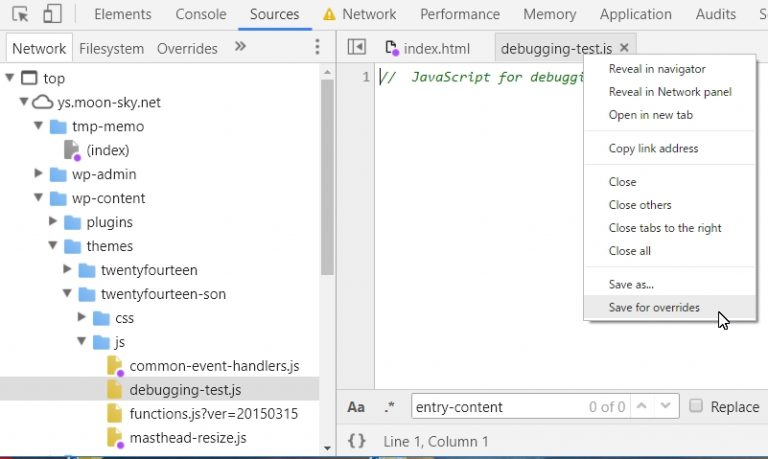The width and height of the screenshot is (768, 459).
Task: Hide the navigator with the sidebar toggle icon
Action: [x=357, y=47]
